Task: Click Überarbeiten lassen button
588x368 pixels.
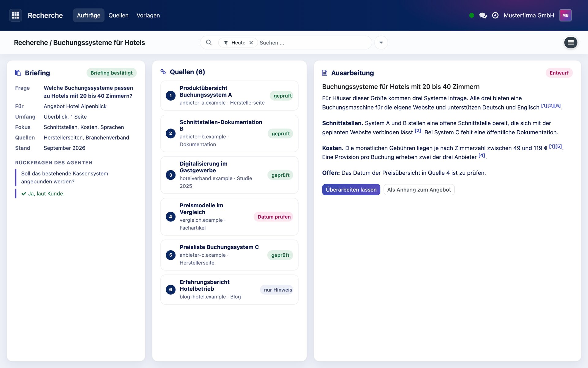Action: [351, 190]
